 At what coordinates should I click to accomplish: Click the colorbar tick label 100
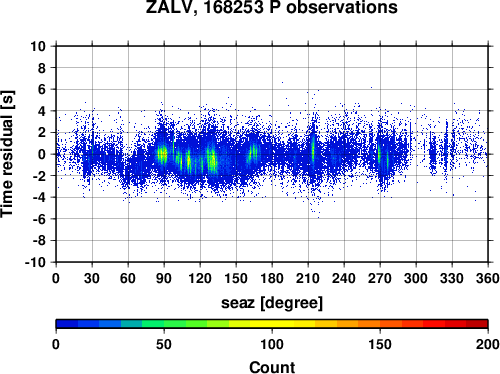272,344
